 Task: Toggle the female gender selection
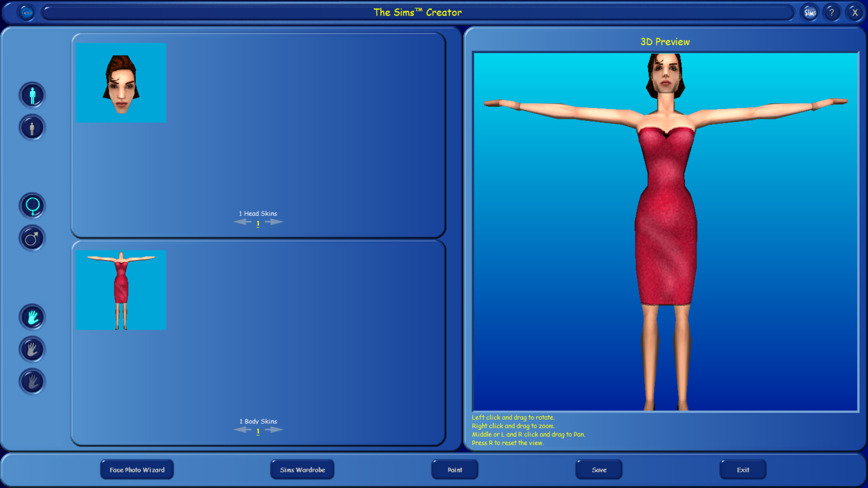32,206
